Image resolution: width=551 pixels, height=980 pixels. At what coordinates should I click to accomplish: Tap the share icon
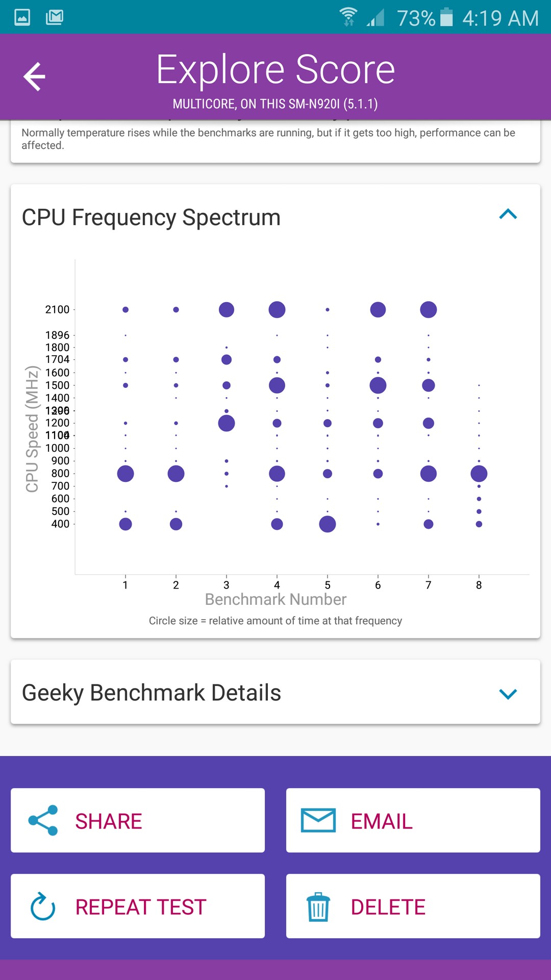point(43,820)
